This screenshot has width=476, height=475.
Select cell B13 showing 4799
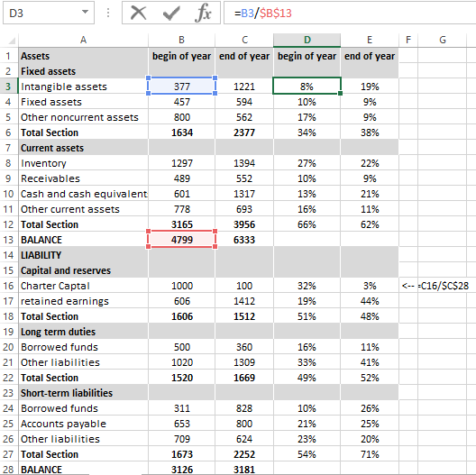(181, 240)
